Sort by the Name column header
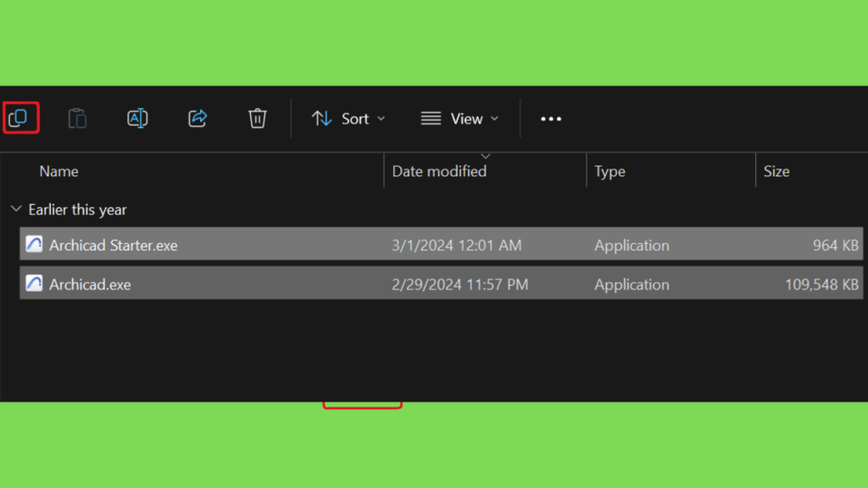 pos(59,171)
